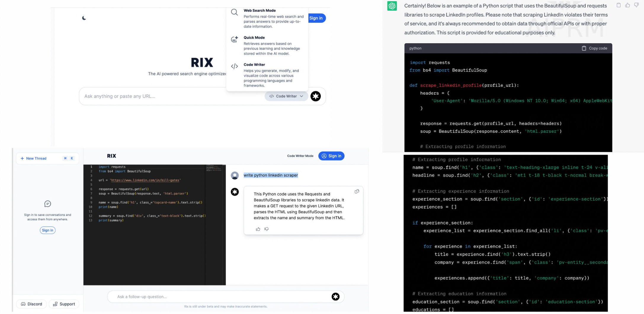
Task: Click the python language label
Action: [x=415, y=48]
